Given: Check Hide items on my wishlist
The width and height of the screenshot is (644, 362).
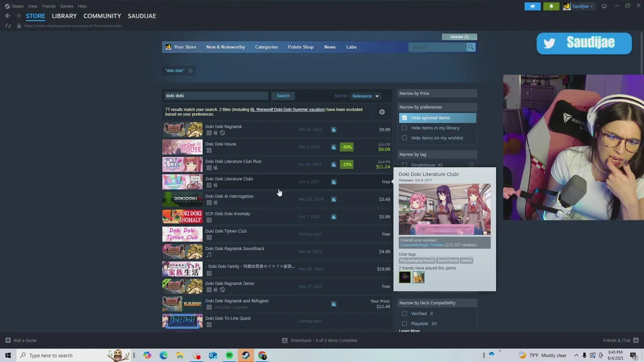Looking at the screenshot, I should click(x=404, y=138).
